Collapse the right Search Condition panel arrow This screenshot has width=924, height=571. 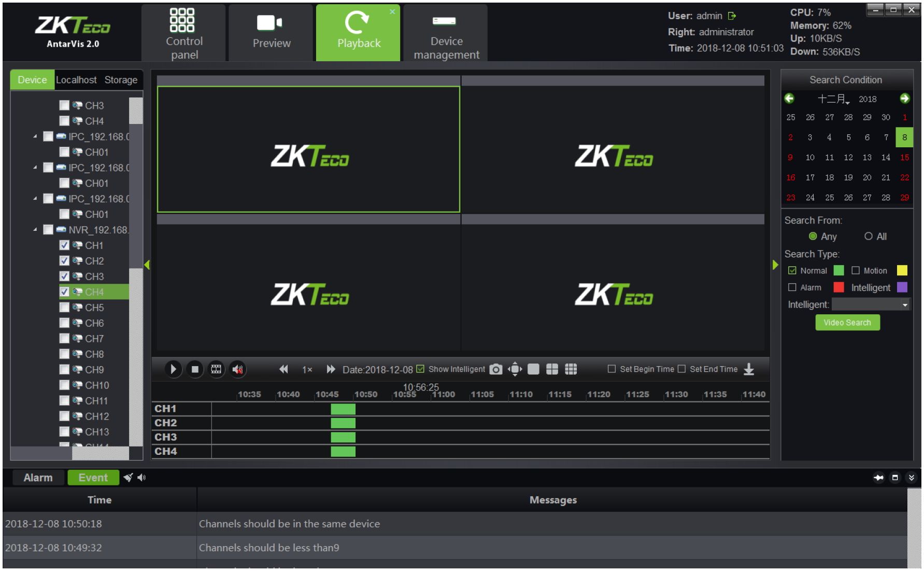[x=775, y=265]
